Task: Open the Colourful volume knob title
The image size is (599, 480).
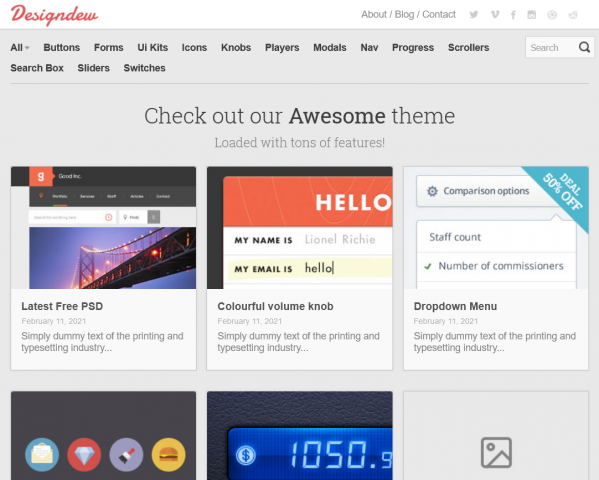Action: 275,306
